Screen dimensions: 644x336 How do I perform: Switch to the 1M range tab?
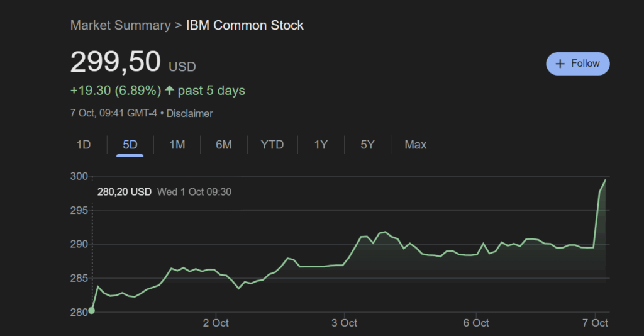[177, 145]
